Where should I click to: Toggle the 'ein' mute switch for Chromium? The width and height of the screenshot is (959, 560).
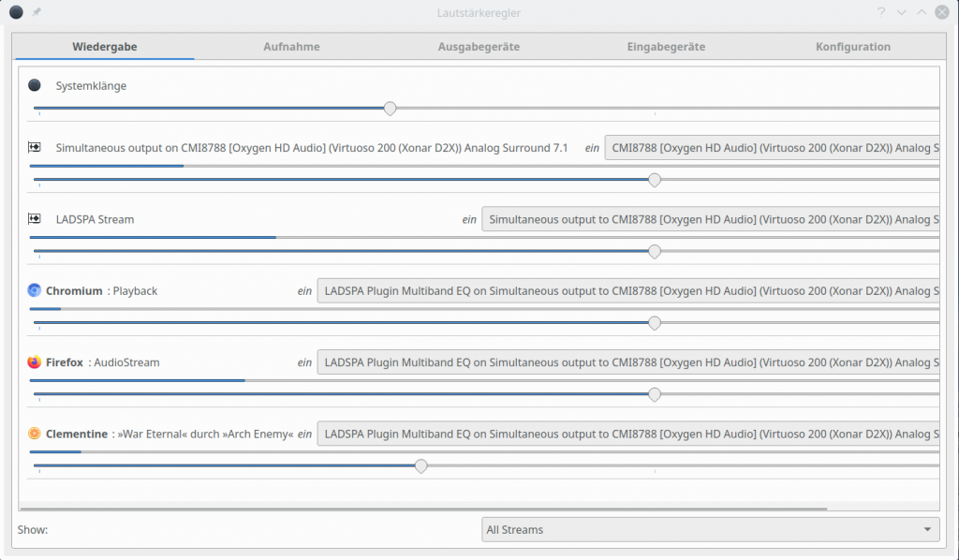304,290
